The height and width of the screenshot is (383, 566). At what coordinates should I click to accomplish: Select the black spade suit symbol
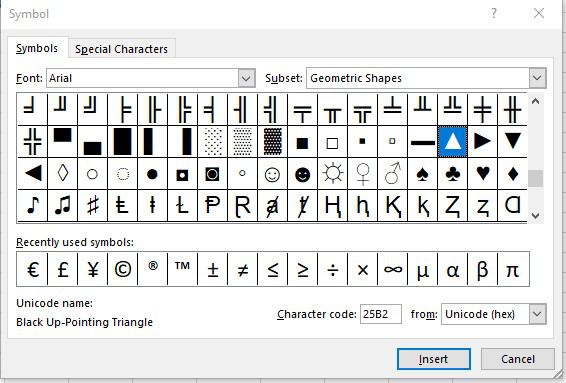tap(422, 174)
